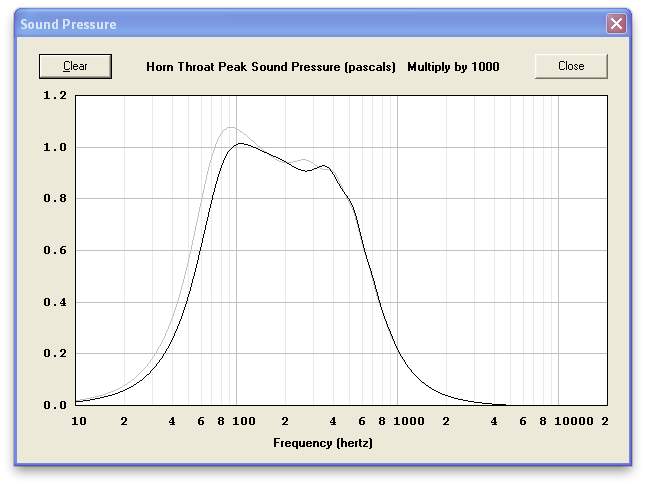Click the 1000 frequency axis label
The height and width of the screenshot is (486, 646).
(x=409, y=421)
